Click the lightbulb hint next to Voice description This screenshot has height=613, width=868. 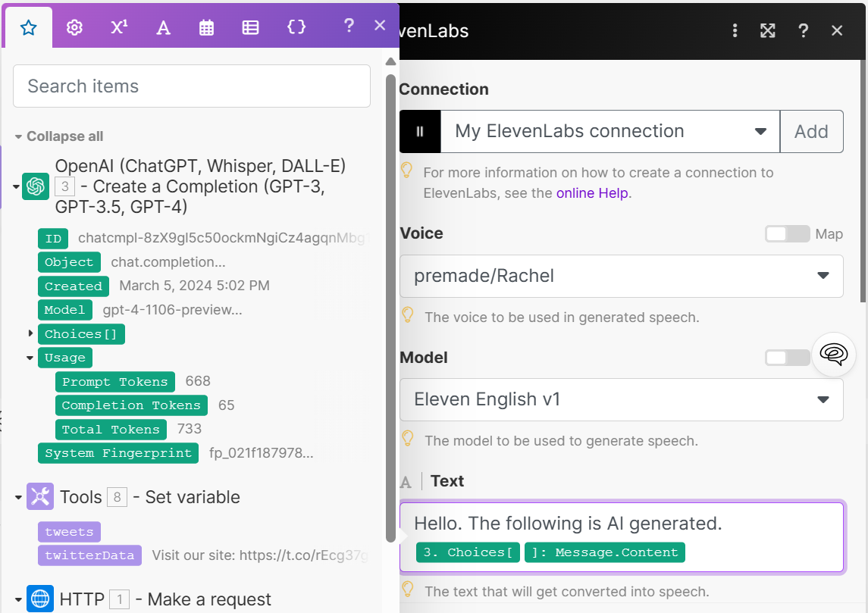[408, 315]
